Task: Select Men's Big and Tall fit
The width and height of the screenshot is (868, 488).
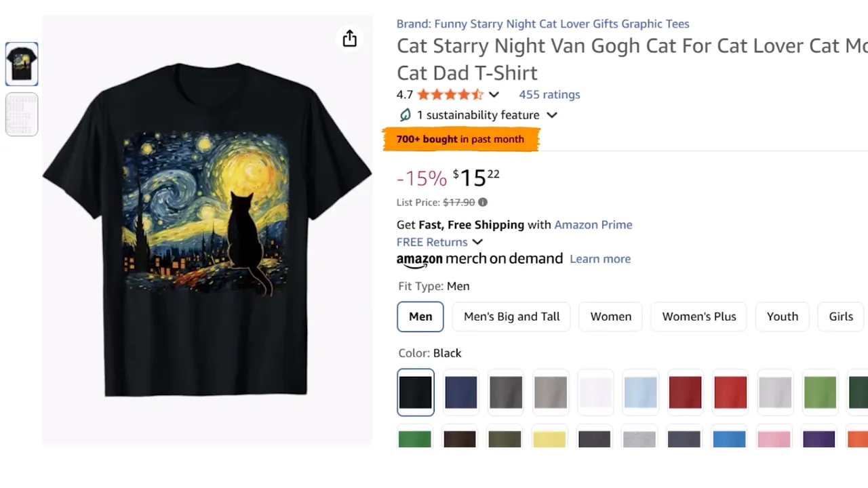Action: coord(512,317)
